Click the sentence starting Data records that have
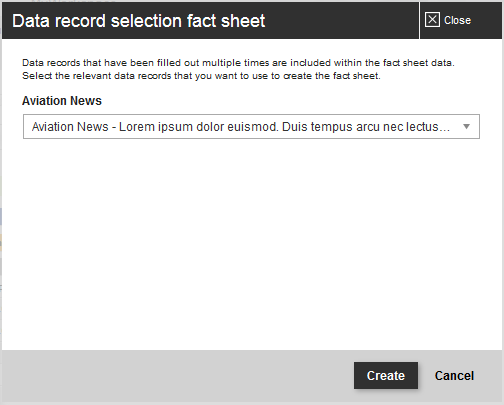Screen dimensions: 504x405 tap(238, 63)
